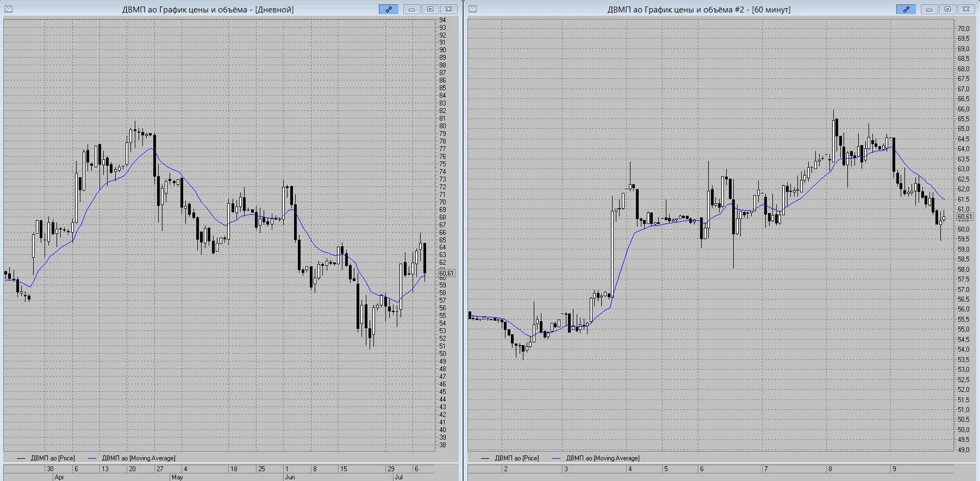The height and width of the screenshot is (481, 980).
Task: Click the 38 price label on the daily scale
Action: (x=442, y=445)
